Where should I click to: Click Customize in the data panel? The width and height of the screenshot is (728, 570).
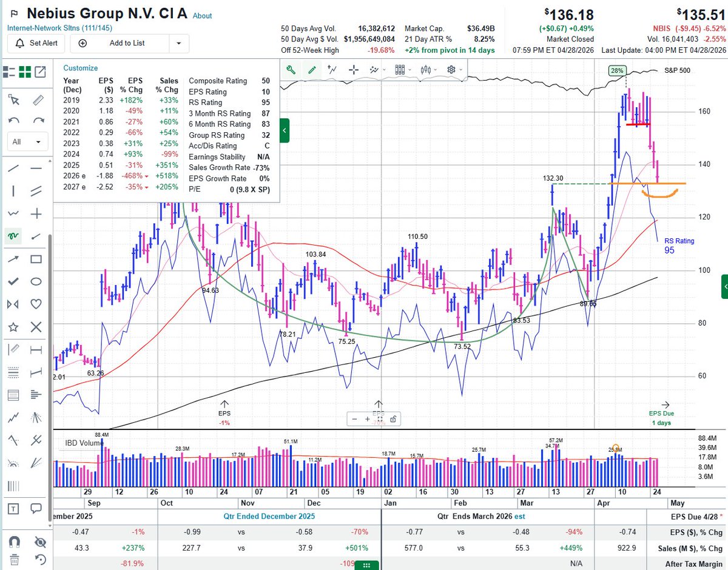pyautogui.click(x=80, y=69)
